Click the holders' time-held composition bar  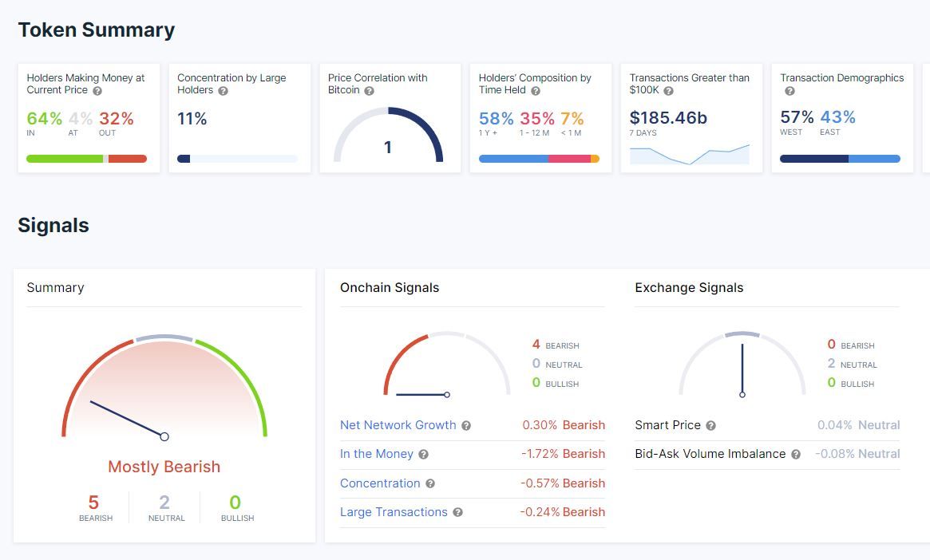(539, 159)
